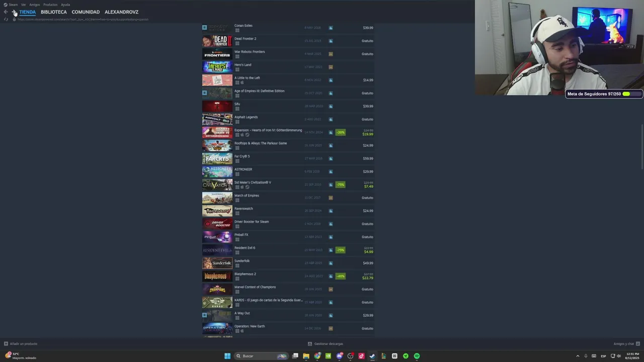Open File Explorer from the taskbar
Viewport: 644px width, 362px height.
click(x=306, y=356)
